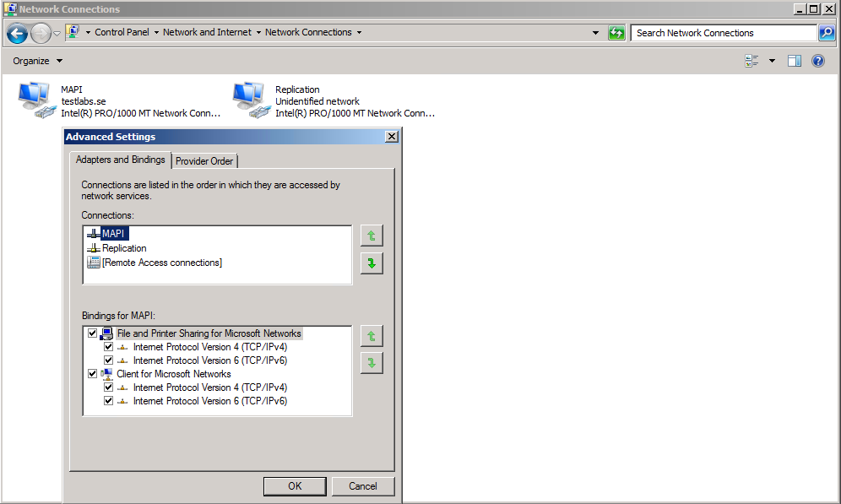841x504 pixels.
Task: Select File and Printer Sharing for Microsoft Networks
Action: [209, 333]
